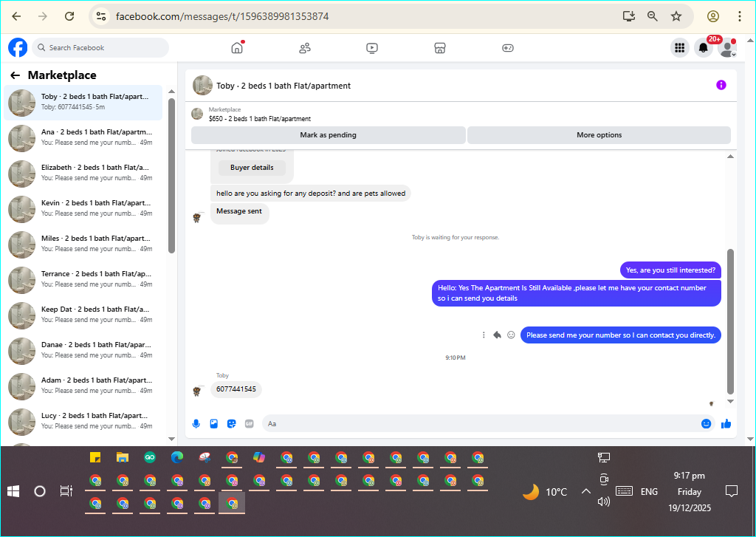Click the phone number message 6077441545

pyautogui.click(x=236, y=389)
